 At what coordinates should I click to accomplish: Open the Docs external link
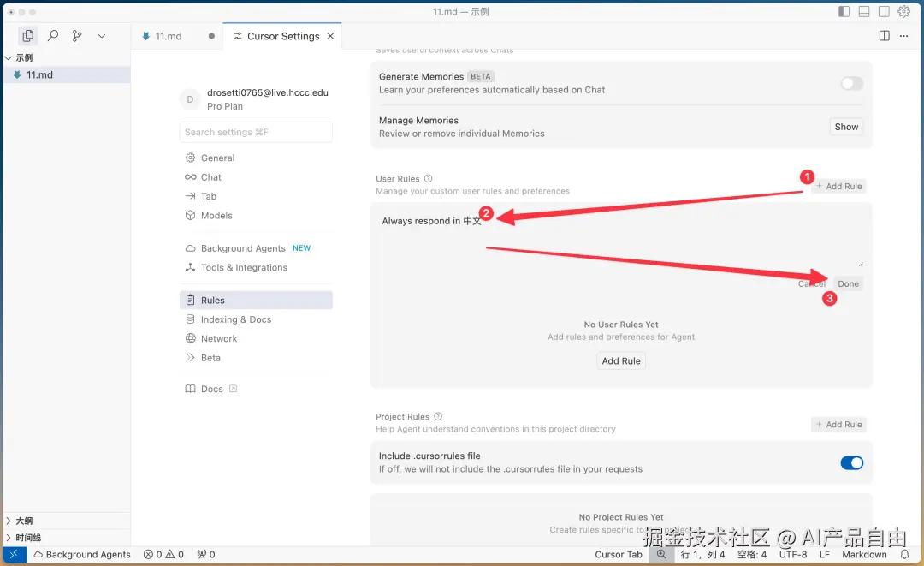211,389
